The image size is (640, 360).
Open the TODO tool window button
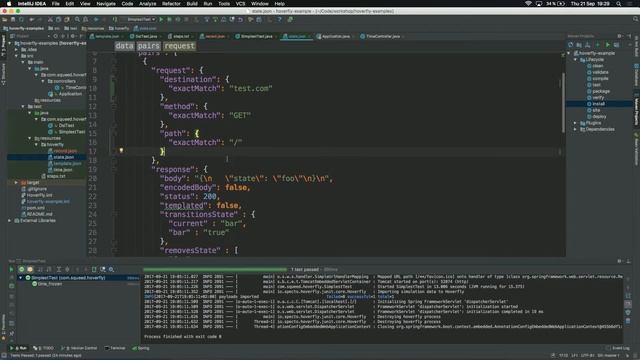(44, 348)
